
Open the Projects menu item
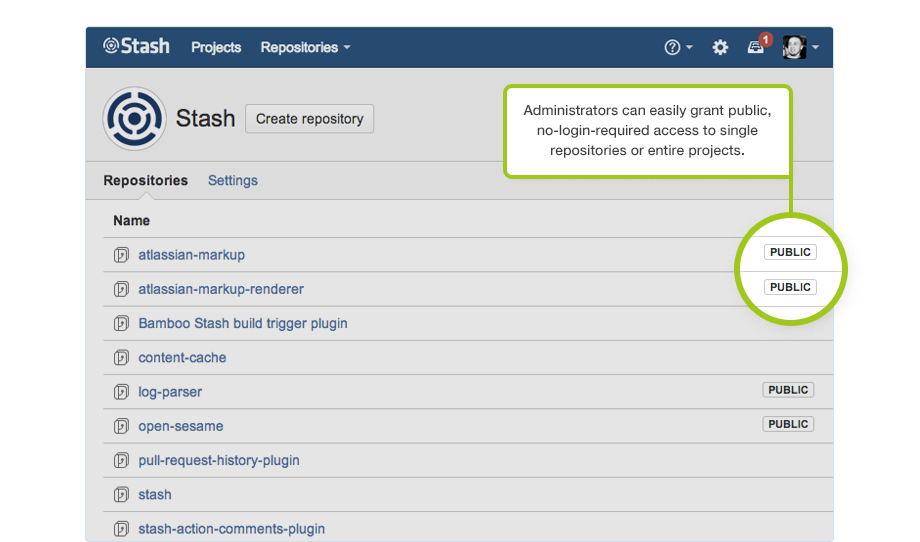(x=216, y=47)
